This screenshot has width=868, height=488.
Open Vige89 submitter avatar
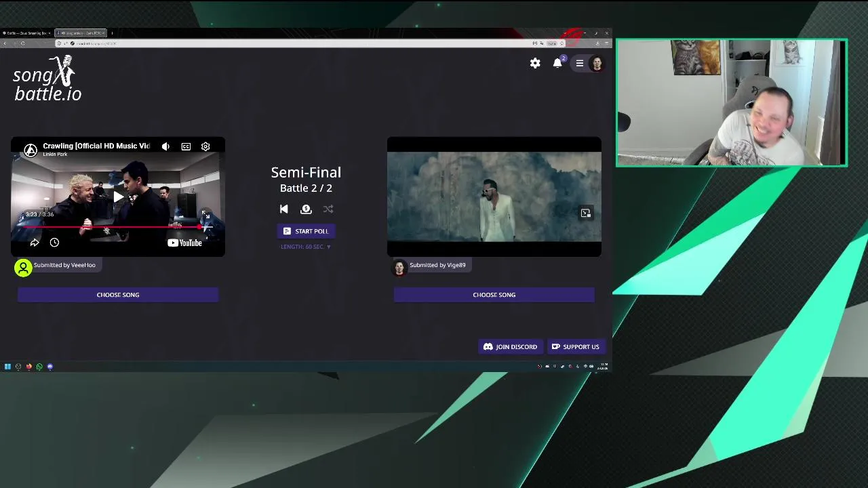pyautogui.click(x=399, y=267)
